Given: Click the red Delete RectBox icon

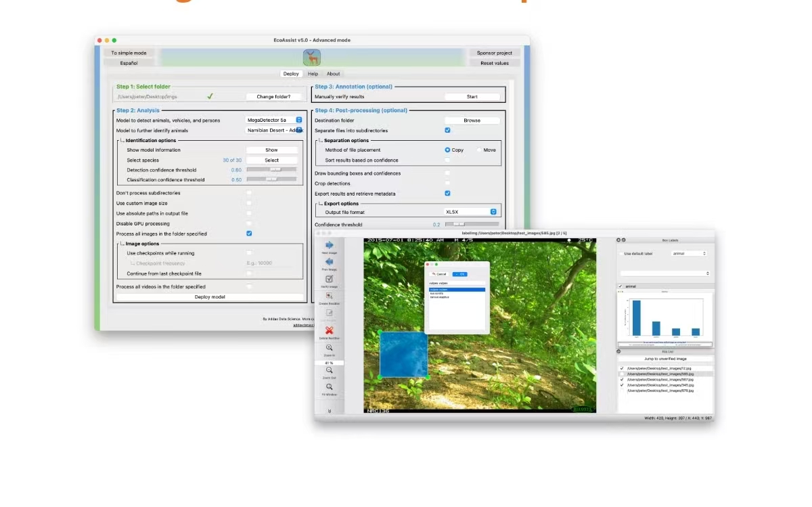Looking at the screenshot, I should (330, 330).
